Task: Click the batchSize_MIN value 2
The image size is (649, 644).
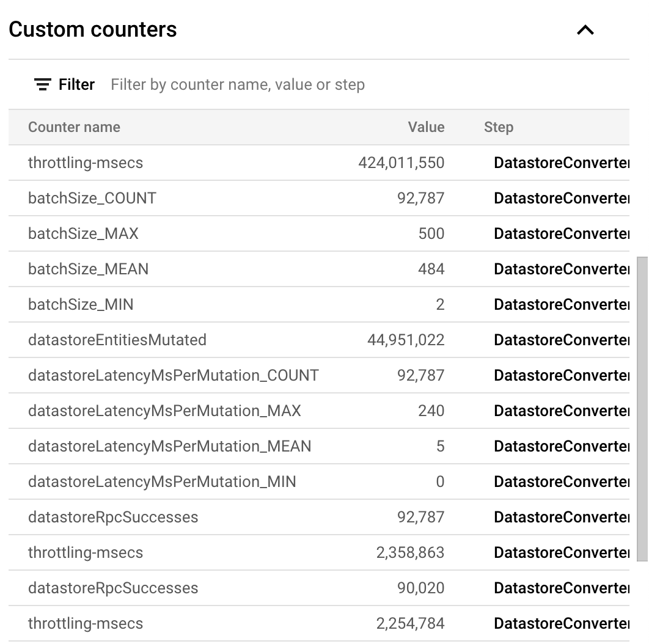Action: pos(439,304)
